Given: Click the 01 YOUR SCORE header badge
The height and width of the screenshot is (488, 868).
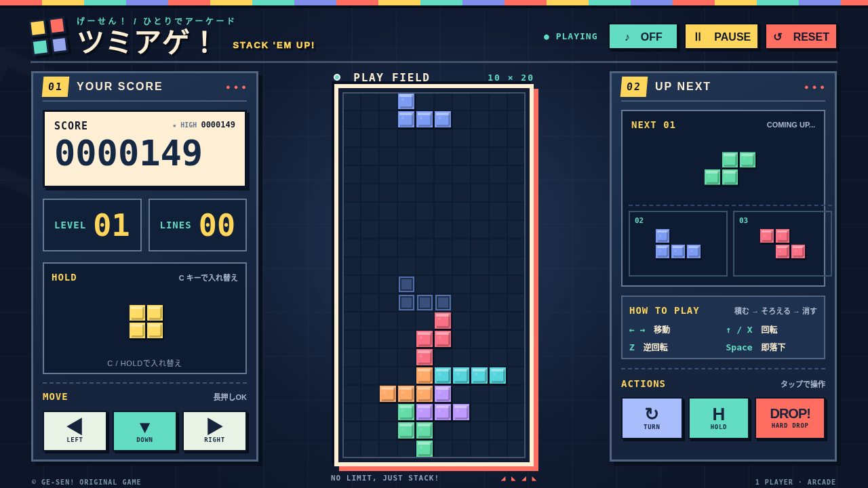Looking at the screenshot, I should click(x=56, y=87).
